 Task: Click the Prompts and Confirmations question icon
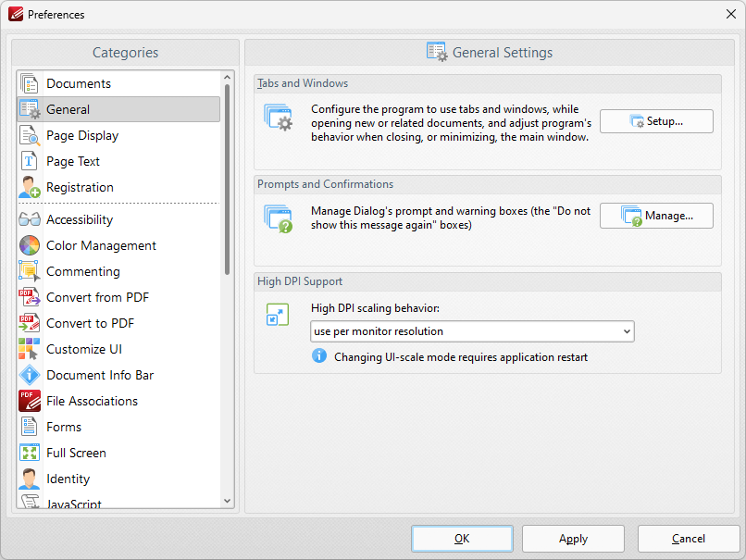coord(279,219)
